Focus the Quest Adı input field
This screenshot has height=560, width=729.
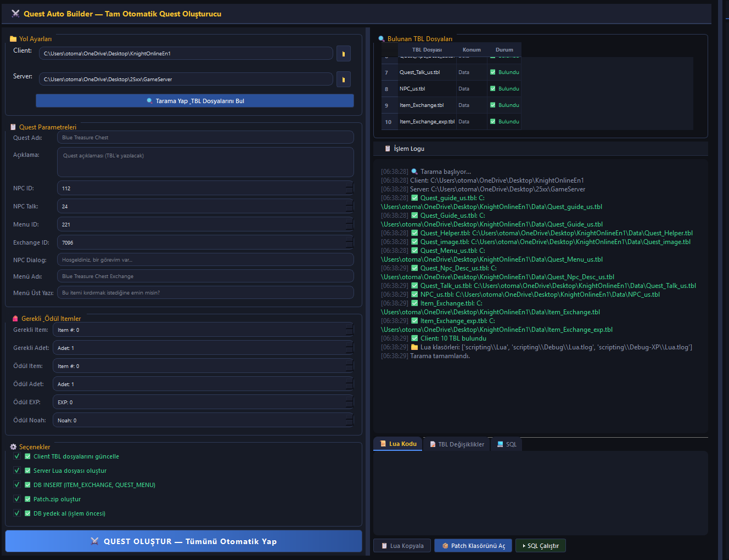click(205, 138)
